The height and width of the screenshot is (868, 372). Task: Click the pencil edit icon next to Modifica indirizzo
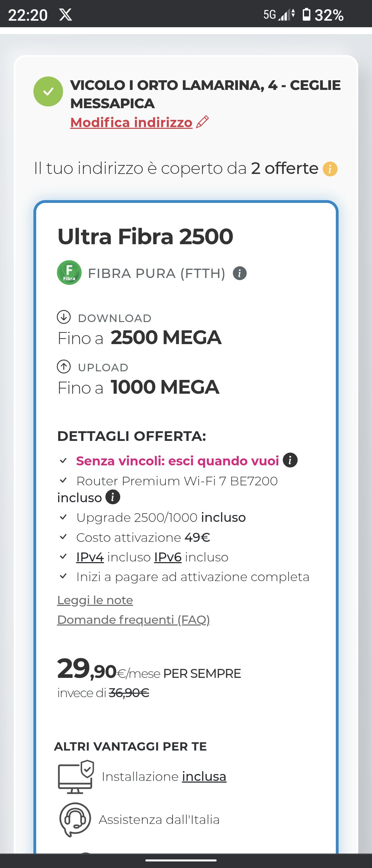click(x=203, y=122)
